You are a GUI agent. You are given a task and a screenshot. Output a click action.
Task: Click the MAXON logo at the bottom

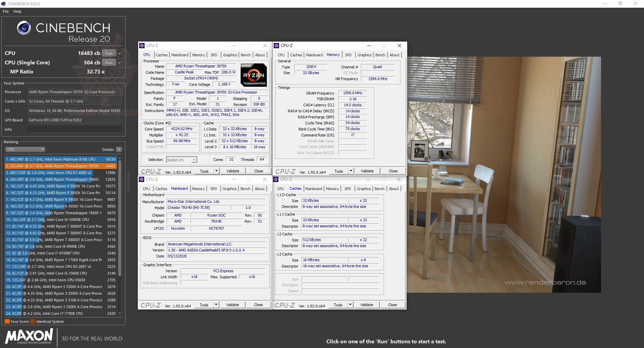(29, 336)
